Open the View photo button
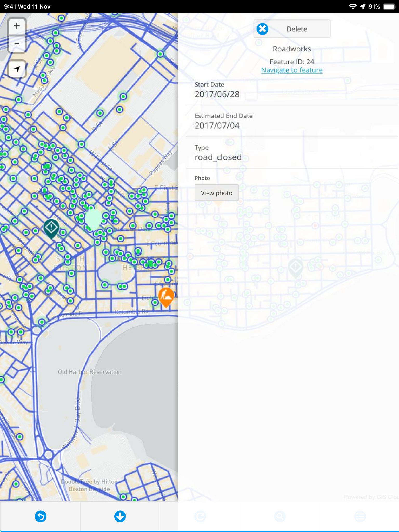Image resolution: width=399 pixels, height=532 pixels. coord(217,193)
